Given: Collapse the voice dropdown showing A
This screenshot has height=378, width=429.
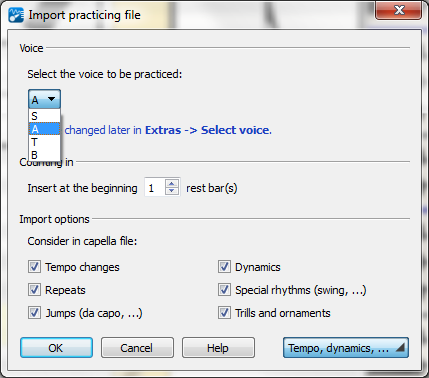Looking at the screenshot, I should point(44,99).
